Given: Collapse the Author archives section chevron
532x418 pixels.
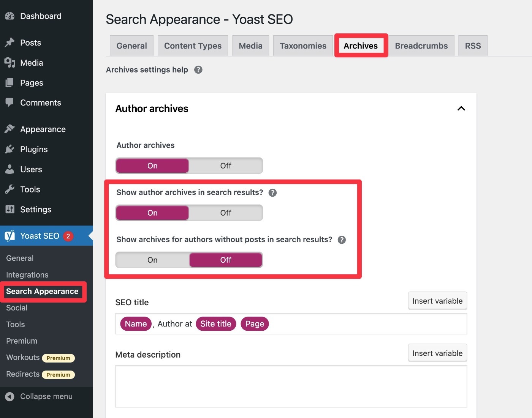Looking at the screenshot, I should (461, 109).
